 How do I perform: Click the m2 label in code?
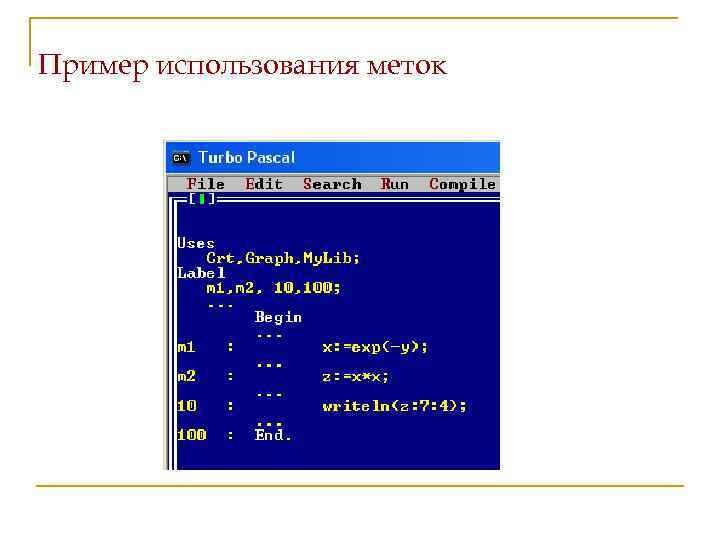186,377
